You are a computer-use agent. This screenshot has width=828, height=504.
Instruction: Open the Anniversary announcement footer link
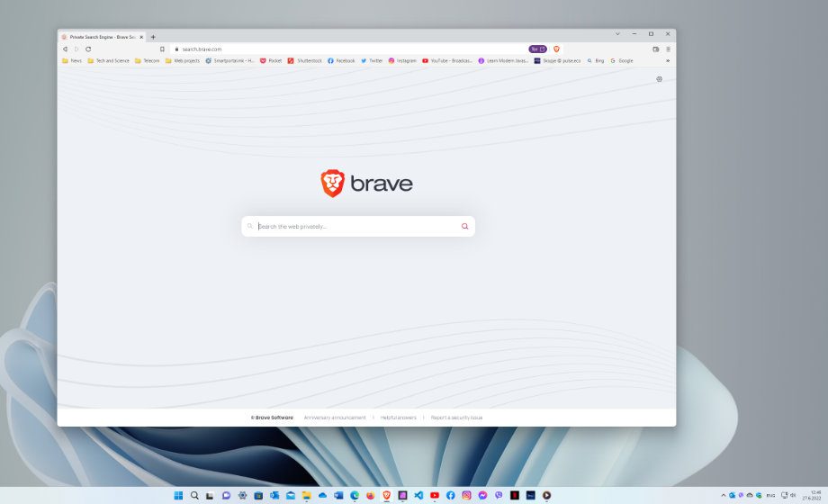point(335,418)
